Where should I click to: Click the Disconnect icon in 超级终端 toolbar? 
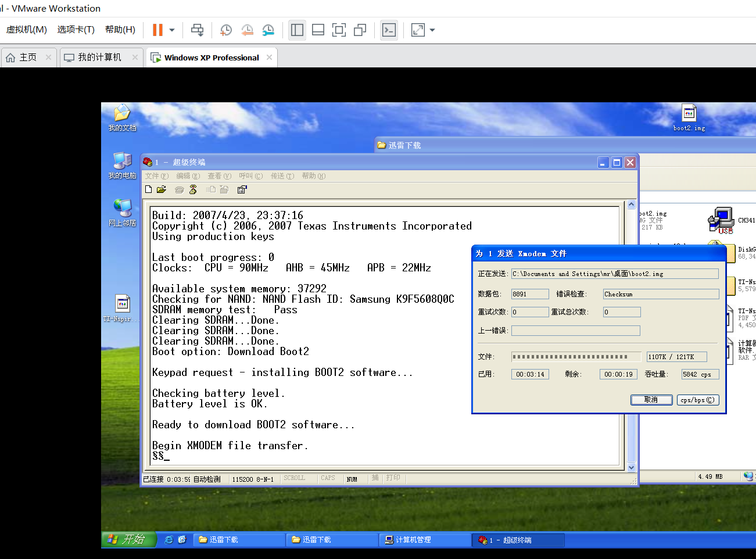(193, 189)
